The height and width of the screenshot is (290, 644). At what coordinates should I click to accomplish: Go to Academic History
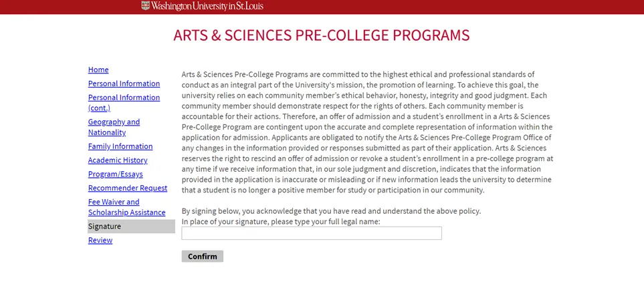118,160
